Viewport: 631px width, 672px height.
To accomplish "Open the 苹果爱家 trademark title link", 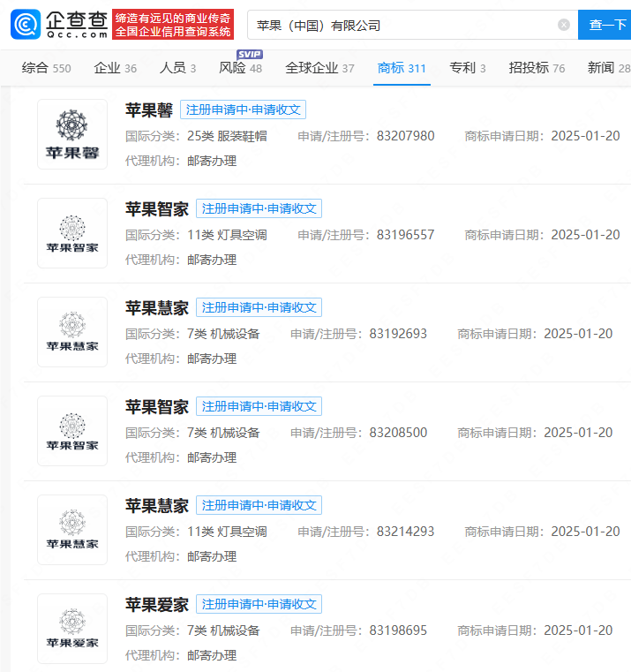I will pos(157,605).
